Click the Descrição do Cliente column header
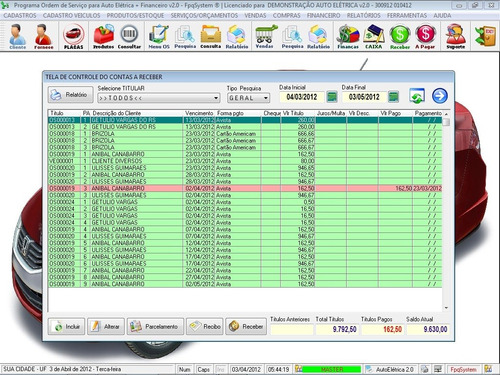This screenshot has height=375, width=500. [117, 113]
